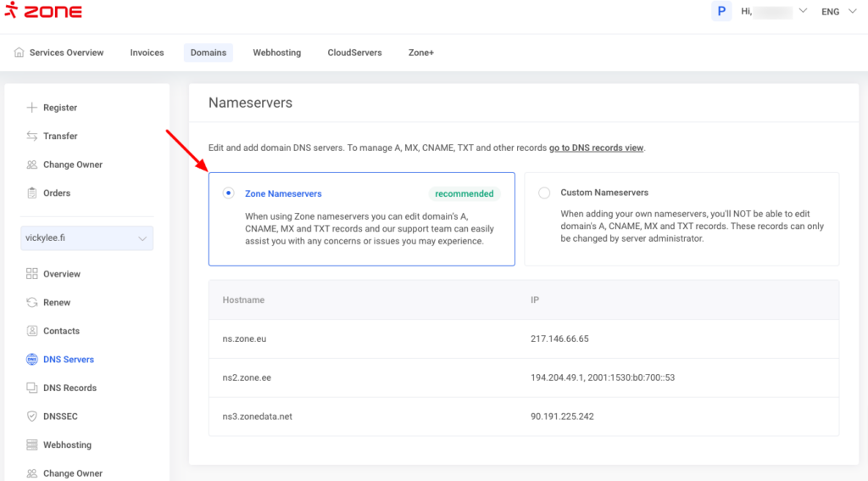Select the Custom Nameservers radio button
Screen dimensions: 868x481
(x=544, y=193)
